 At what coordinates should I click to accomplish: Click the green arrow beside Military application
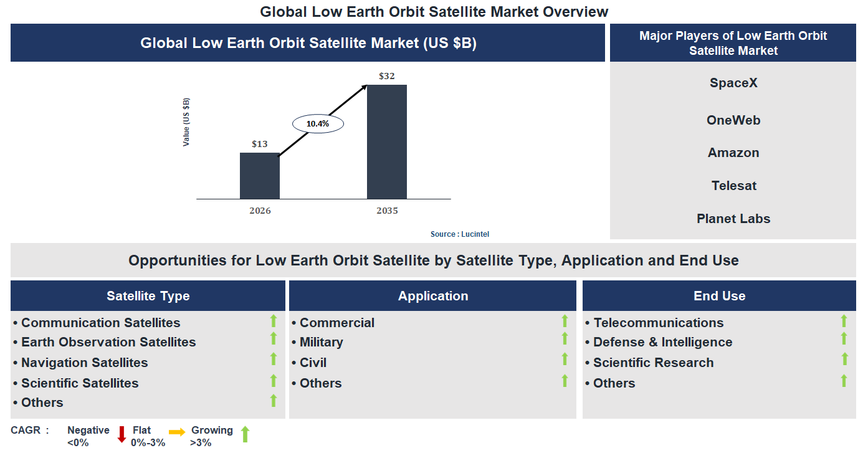click(565, 340)
